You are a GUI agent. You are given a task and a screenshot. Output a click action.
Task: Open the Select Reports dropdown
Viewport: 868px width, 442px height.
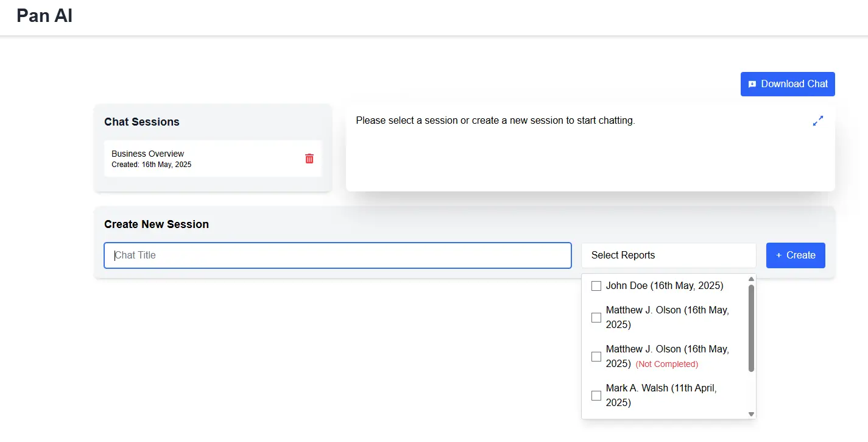[x=668, y=255]
